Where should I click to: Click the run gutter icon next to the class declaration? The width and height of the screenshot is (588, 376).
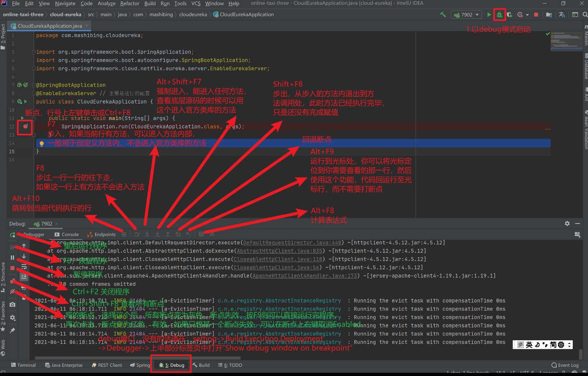tap(26, 102)
